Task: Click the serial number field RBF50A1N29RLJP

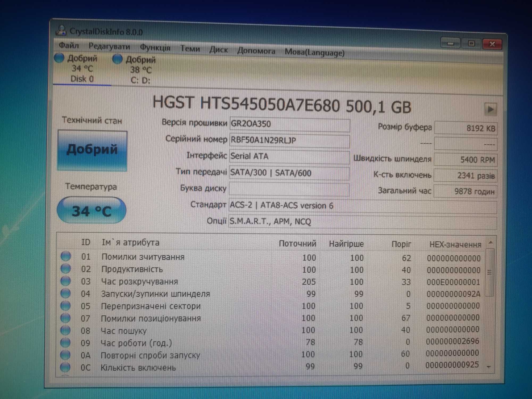Action: (289, 141)
